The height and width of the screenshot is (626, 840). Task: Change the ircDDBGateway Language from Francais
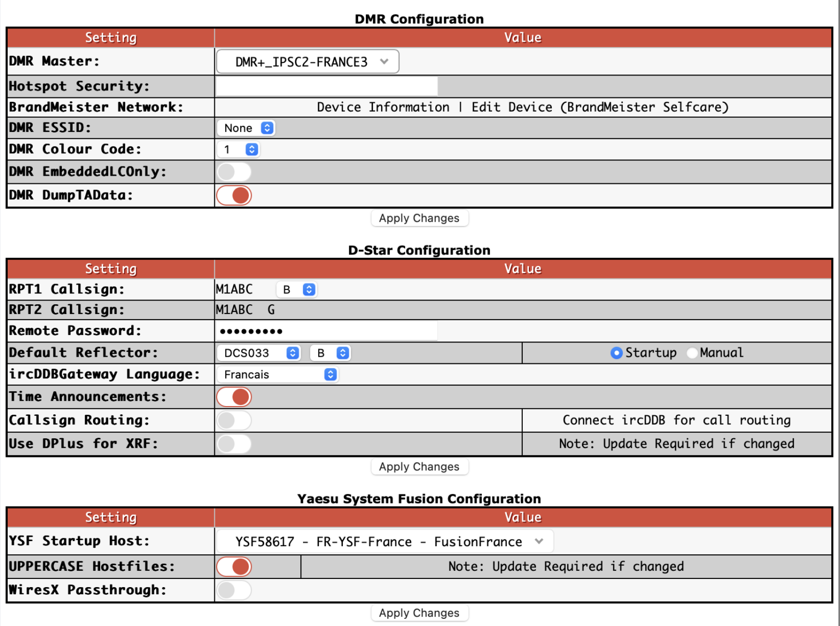click(278, 374)
